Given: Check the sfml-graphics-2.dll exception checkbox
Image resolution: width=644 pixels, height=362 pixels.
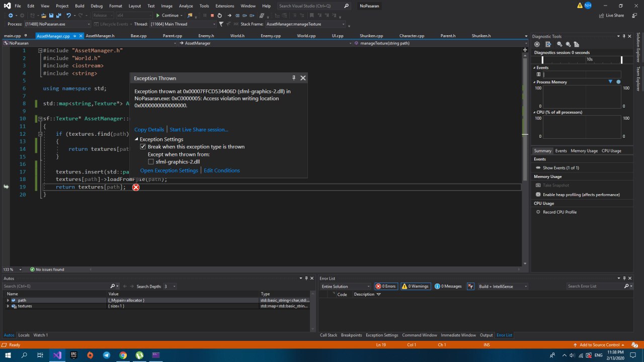Looking at the screenshot, I should [151, 162].
